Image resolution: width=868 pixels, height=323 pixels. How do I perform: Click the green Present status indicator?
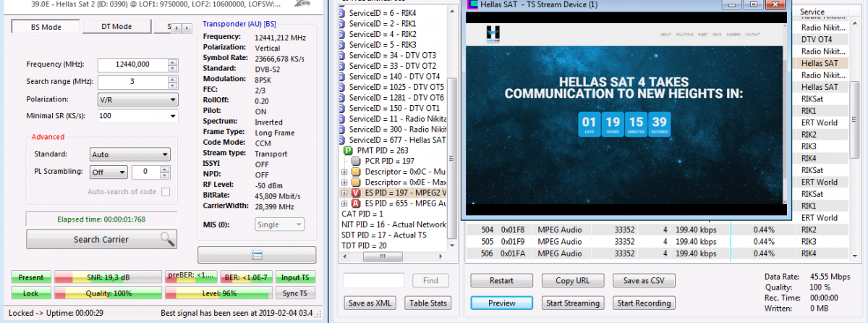[31, 277]
